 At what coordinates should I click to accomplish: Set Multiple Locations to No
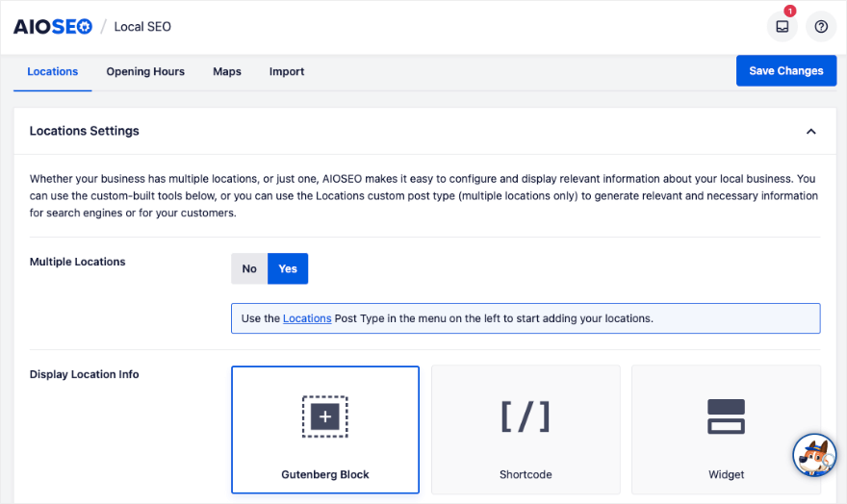click(249, 268)
